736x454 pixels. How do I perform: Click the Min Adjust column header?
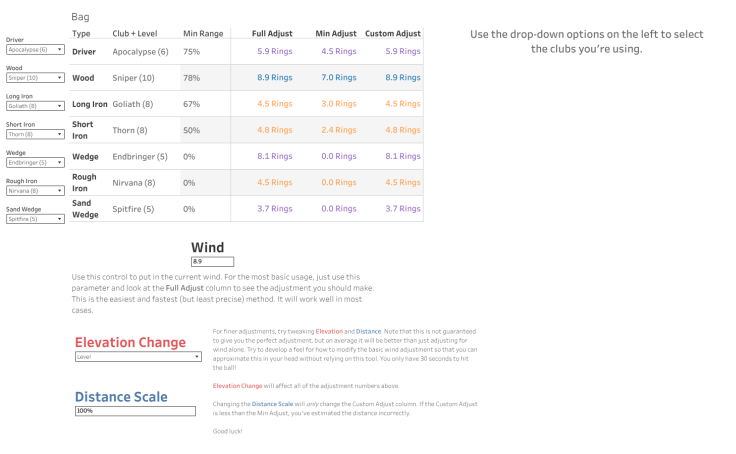click(x=338, y=34)
